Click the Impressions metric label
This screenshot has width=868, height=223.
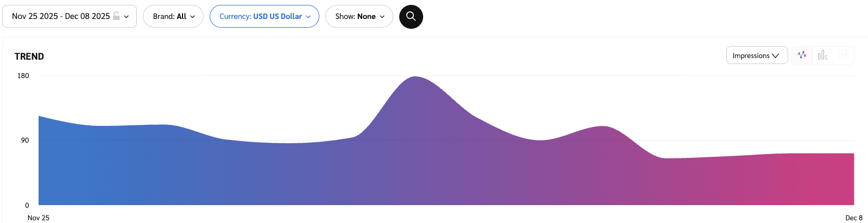click(751, 56)
